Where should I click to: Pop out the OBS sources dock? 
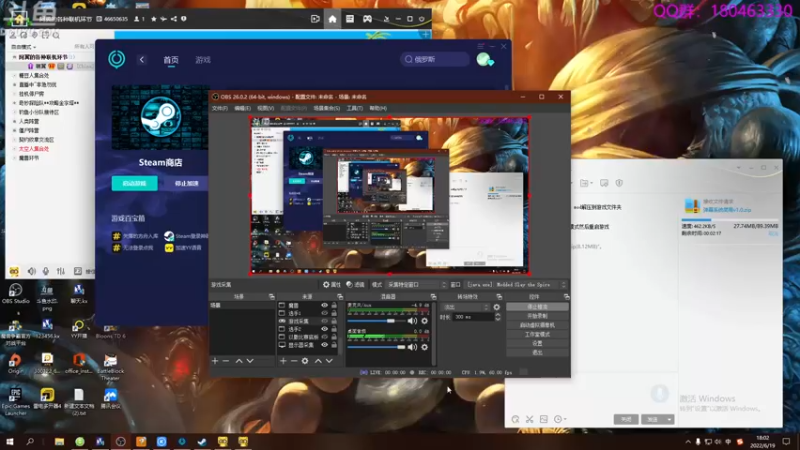tap(340, 296)
